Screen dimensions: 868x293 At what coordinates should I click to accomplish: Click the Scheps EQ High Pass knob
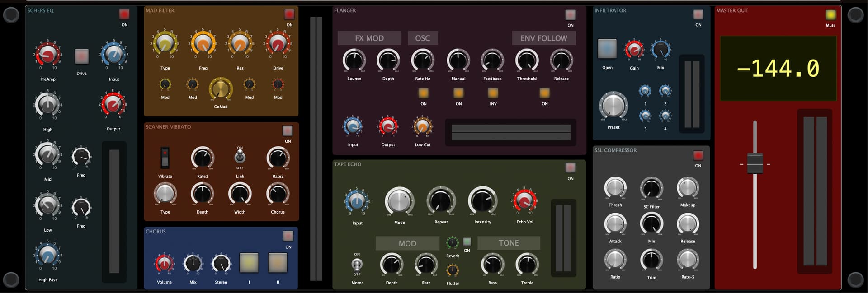(x=47, y=256)
